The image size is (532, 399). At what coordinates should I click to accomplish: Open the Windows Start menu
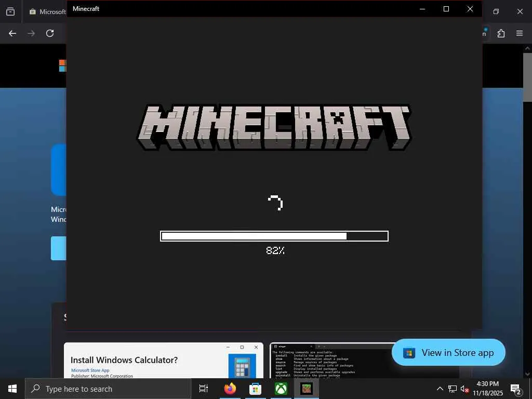point(12,389)
